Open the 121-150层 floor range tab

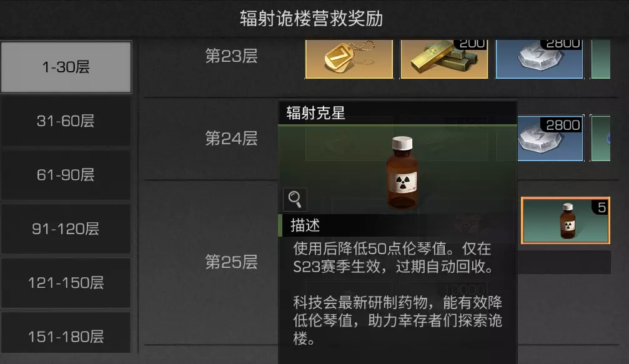[x=66, y=283]
